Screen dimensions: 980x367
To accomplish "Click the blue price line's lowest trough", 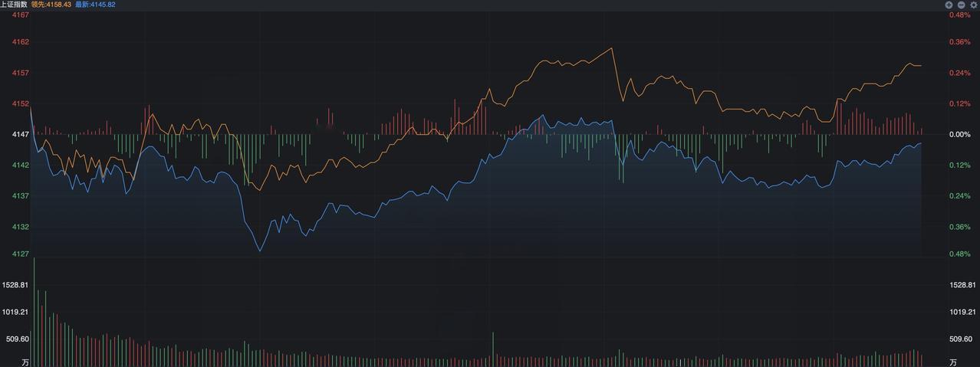I will pos(259,251).
